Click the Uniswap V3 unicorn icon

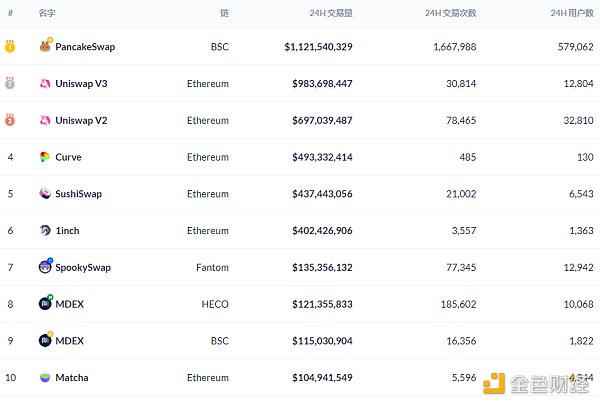[x=45, y=84]
